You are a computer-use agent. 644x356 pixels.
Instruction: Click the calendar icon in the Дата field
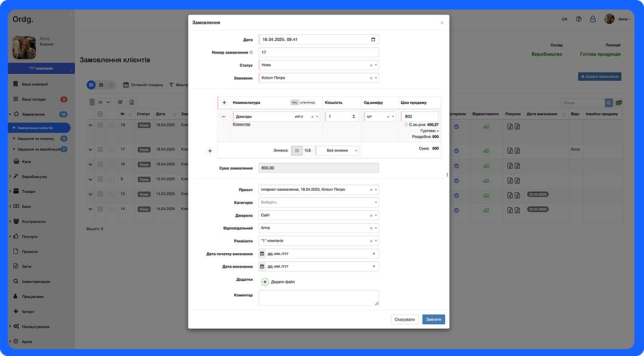tap(373, 40)
